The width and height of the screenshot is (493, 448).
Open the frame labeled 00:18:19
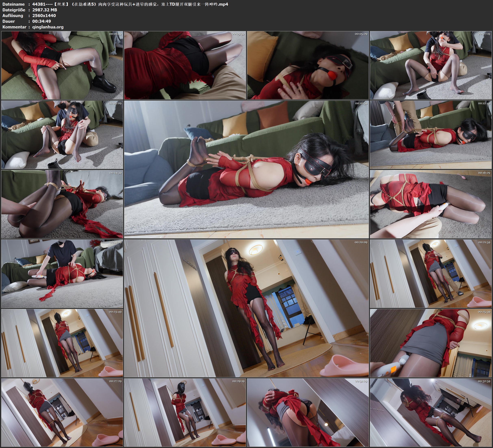[62, 273]
